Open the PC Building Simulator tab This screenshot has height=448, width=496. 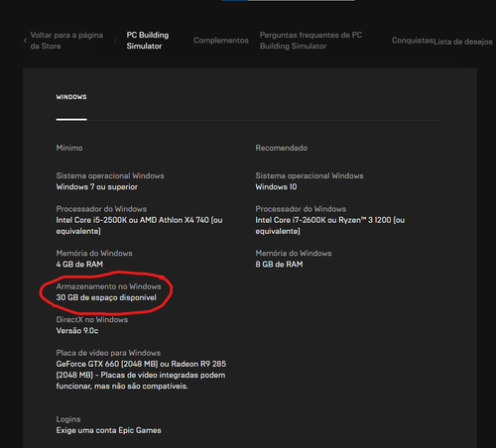148,41
